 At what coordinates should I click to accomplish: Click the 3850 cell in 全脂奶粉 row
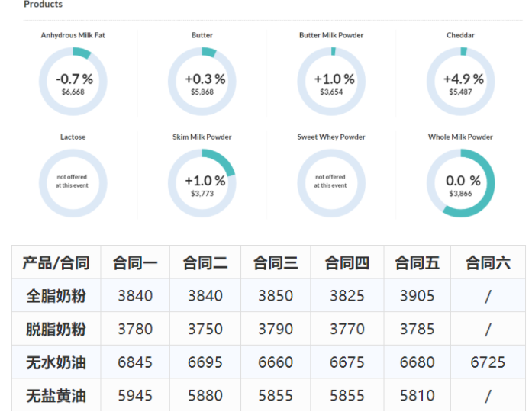click(276, 296)
